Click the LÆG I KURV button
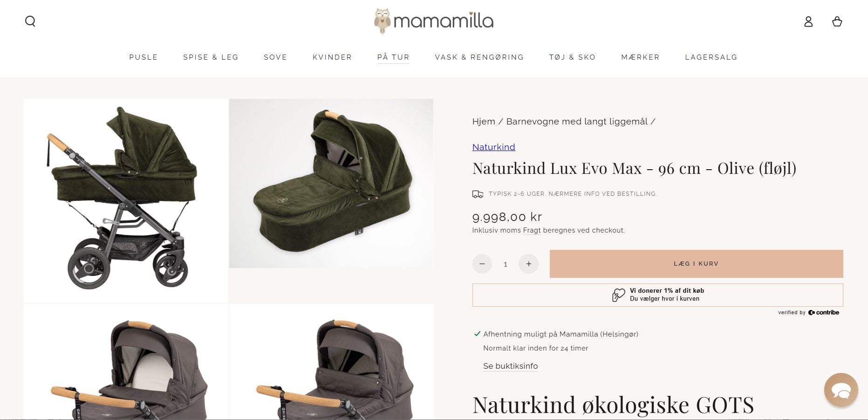The width and height of the screenshot is (868, 420). [x=696, y=264]
